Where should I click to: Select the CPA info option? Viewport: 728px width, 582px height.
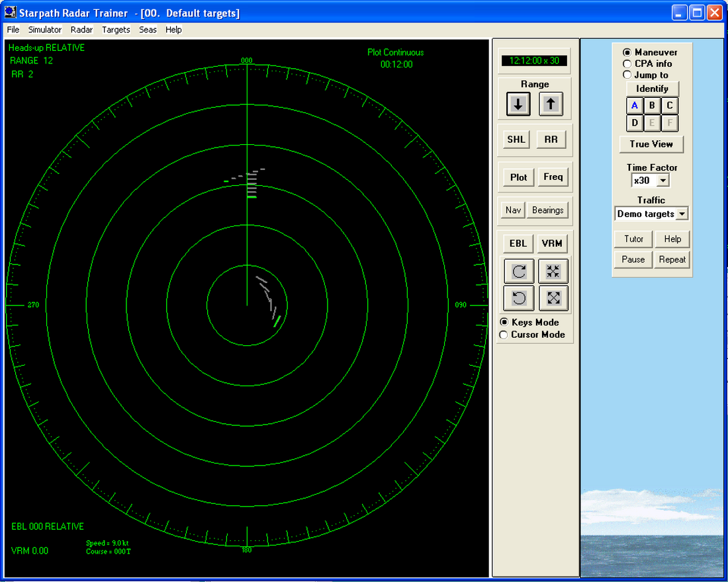(627, 63)
